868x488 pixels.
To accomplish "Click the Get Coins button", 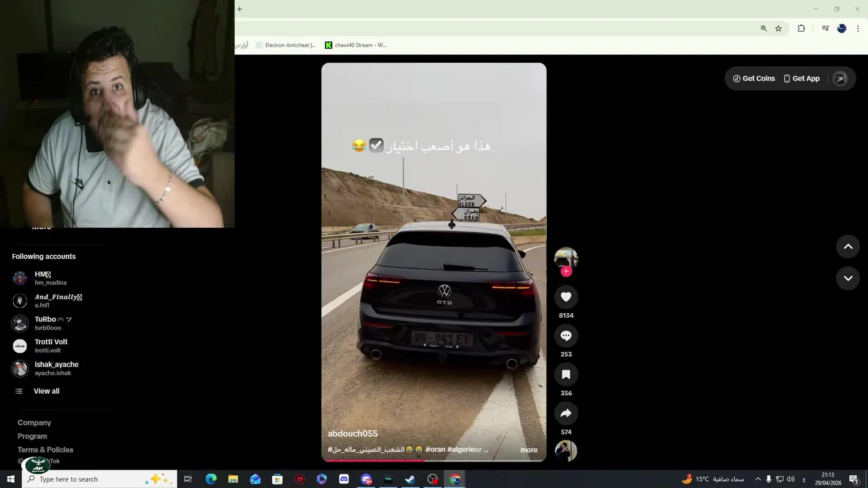I will [754, 79].
